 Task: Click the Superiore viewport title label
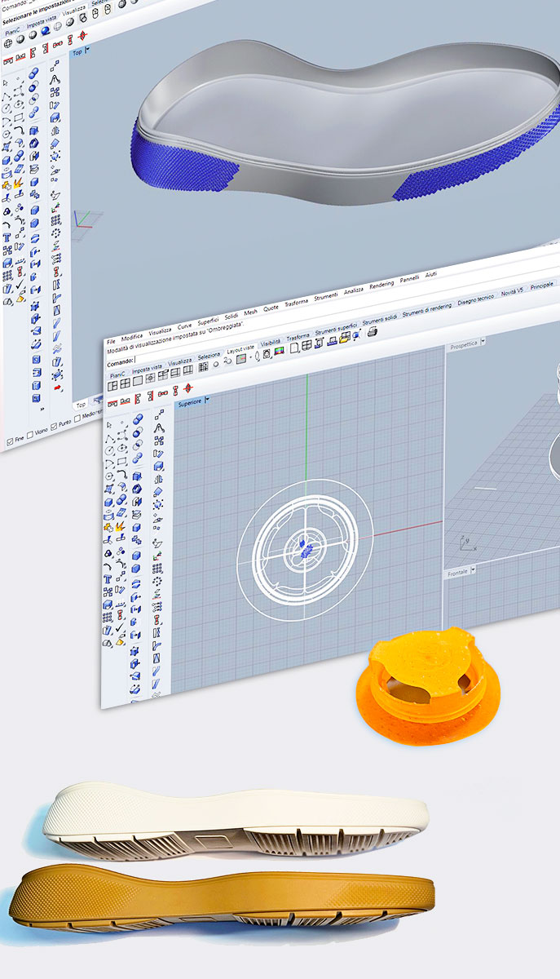pyautogui.click(x=190, y=402)
